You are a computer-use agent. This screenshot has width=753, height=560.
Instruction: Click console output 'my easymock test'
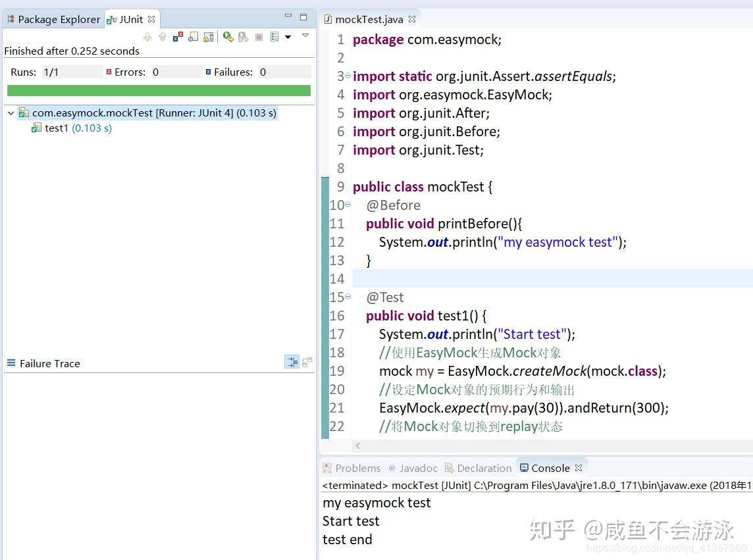376,503
